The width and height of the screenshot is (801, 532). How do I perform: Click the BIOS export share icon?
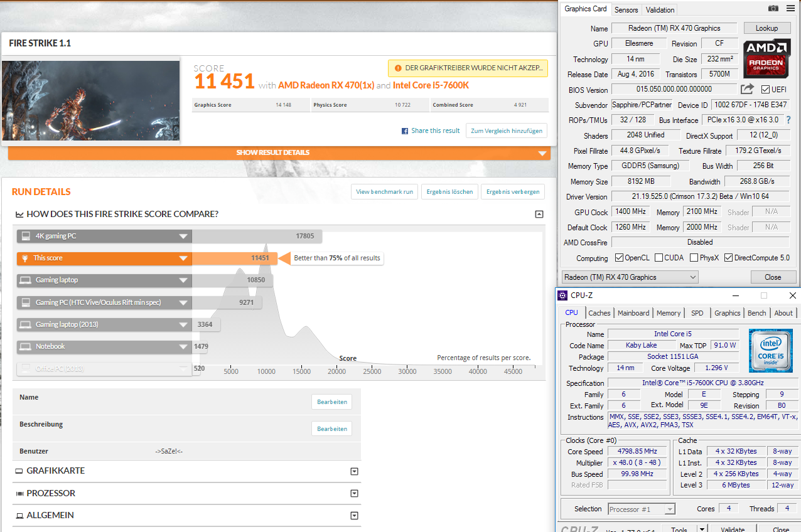[x=747, y=89]
